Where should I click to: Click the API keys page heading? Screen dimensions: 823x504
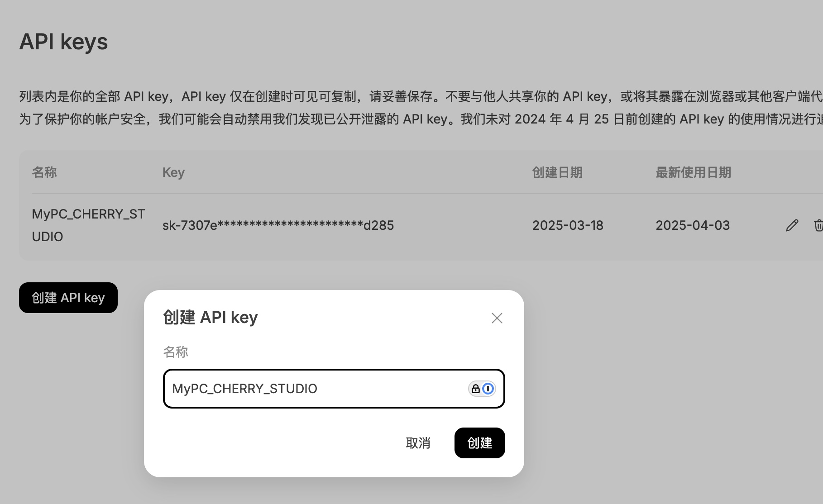[63, 42]
